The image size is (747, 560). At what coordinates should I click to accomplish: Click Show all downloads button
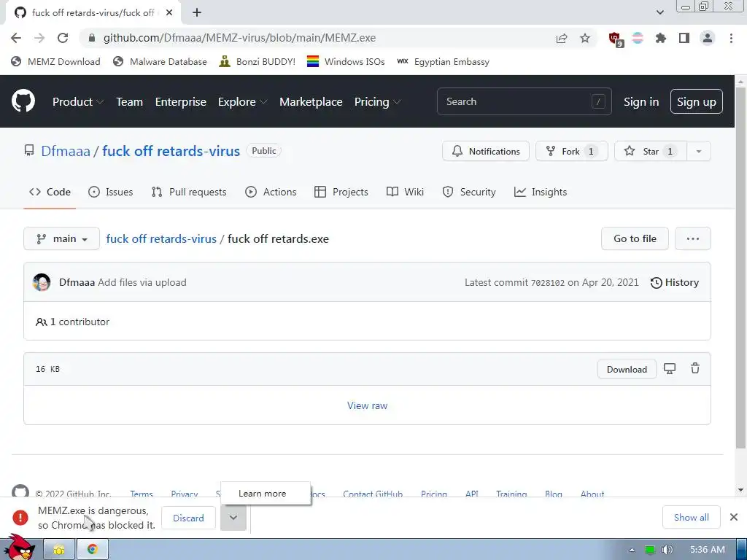[x=691, y=517]
